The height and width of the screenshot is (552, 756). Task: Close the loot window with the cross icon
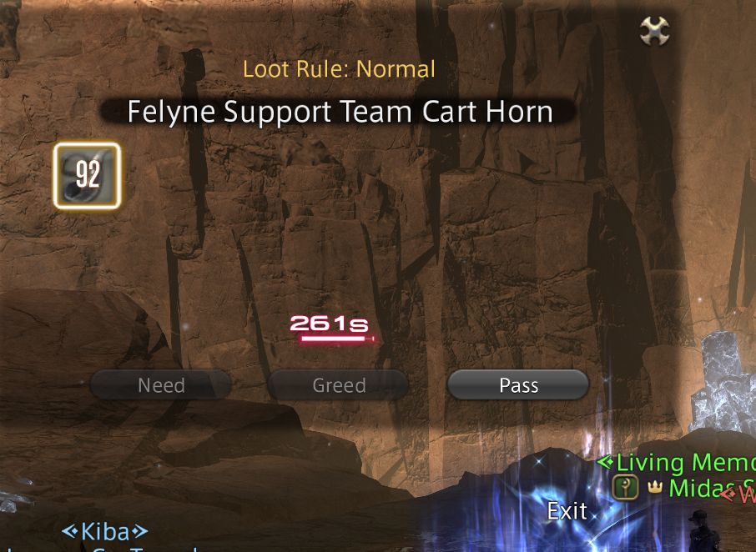click(x=654, y=31)
